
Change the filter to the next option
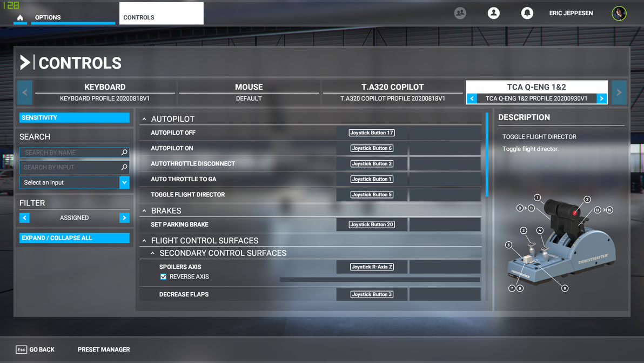point(124,218)
